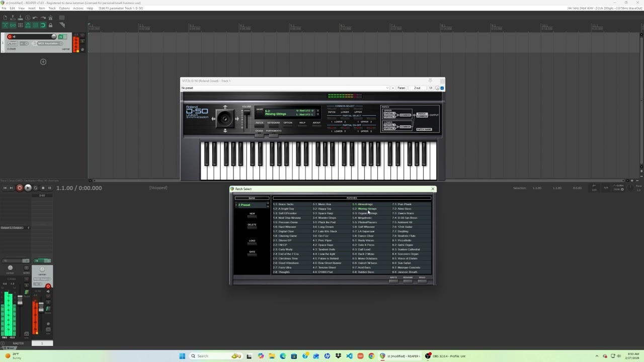
Task: Open the No preset dropdown in D-50 window
Action: 285,88
